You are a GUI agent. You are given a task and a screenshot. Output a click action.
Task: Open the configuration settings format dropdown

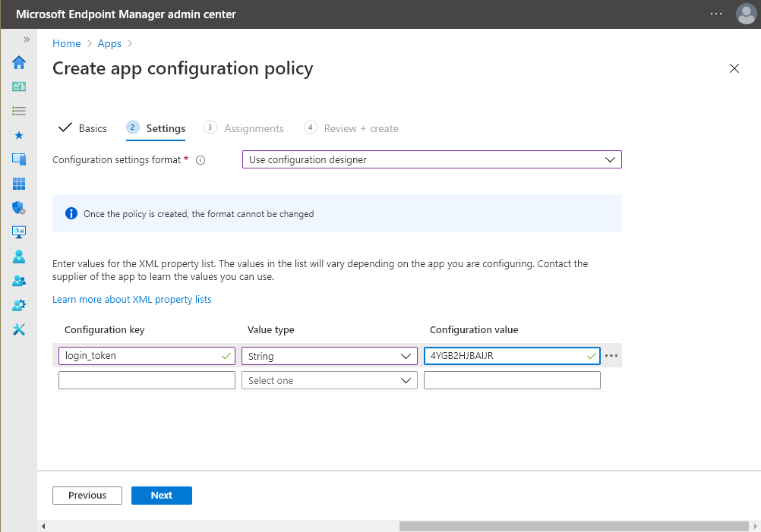(432, 159)
